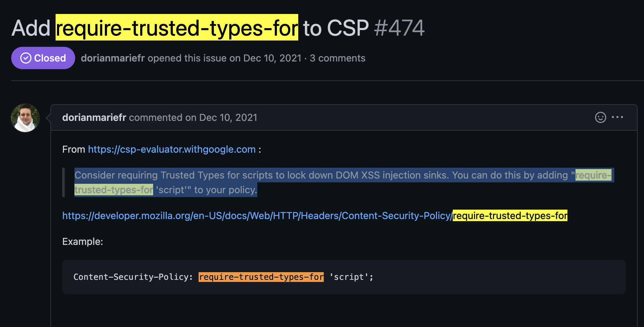
Task: Click the quoted 'Consider requiring Trusted Types' text
Action: [343, 182]
